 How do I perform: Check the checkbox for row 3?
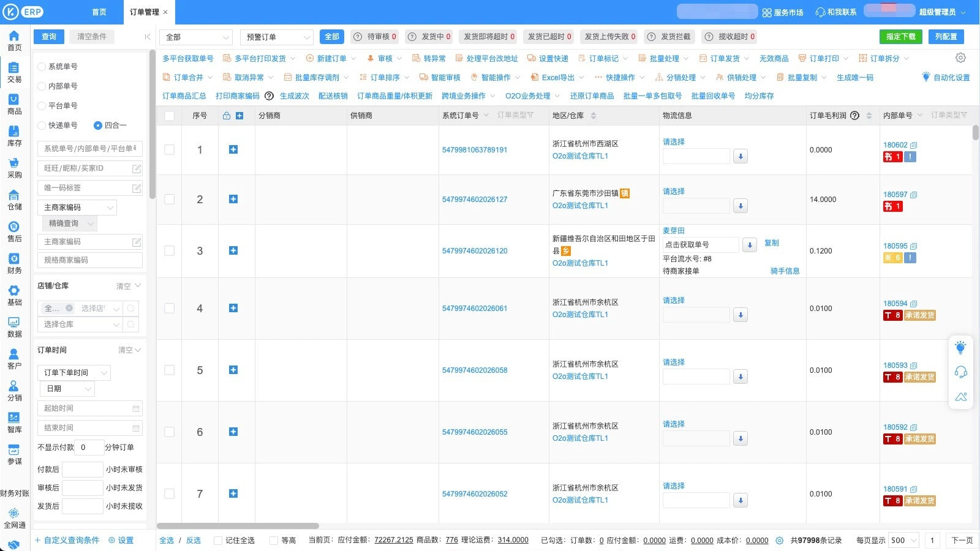pyautogui.click(x=170, y=250)
